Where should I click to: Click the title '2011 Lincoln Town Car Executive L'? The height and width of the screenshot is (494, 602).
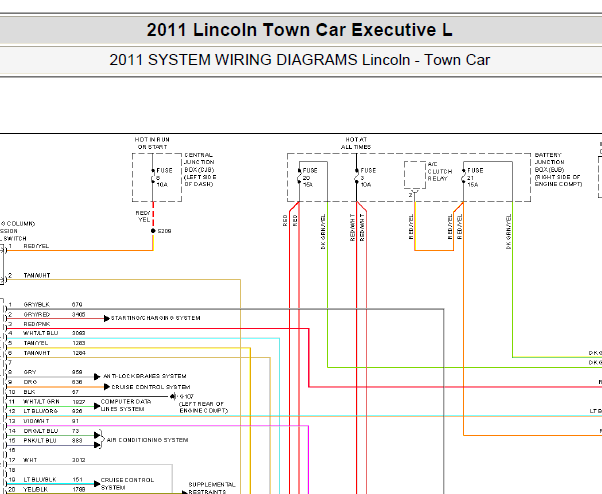coord(299,30)
